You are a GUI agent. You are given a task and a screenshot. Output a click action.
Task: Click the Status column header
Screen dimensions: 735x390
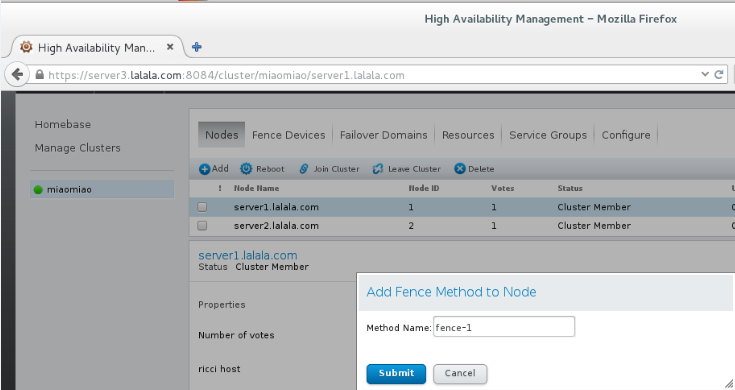[570, 188]
